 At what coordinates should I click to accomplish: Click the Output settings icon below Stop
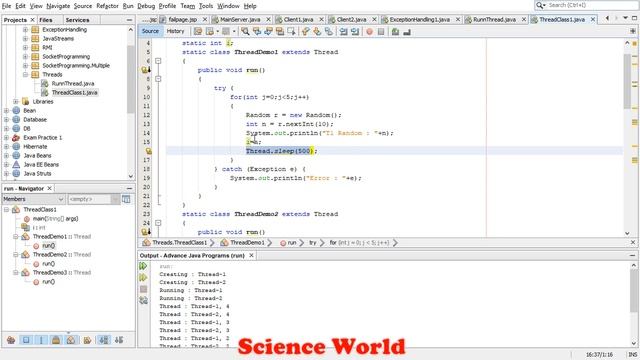143,300
